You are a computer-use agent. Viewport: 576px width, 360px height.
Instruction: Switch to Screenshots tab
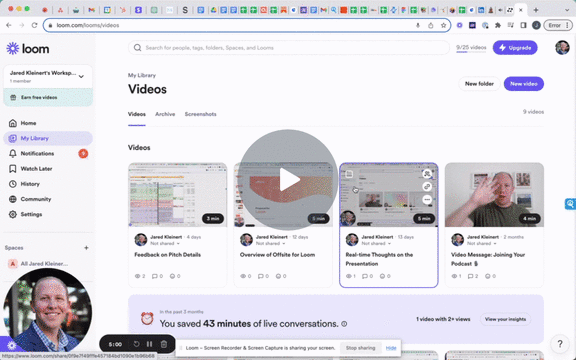(200, 114)
